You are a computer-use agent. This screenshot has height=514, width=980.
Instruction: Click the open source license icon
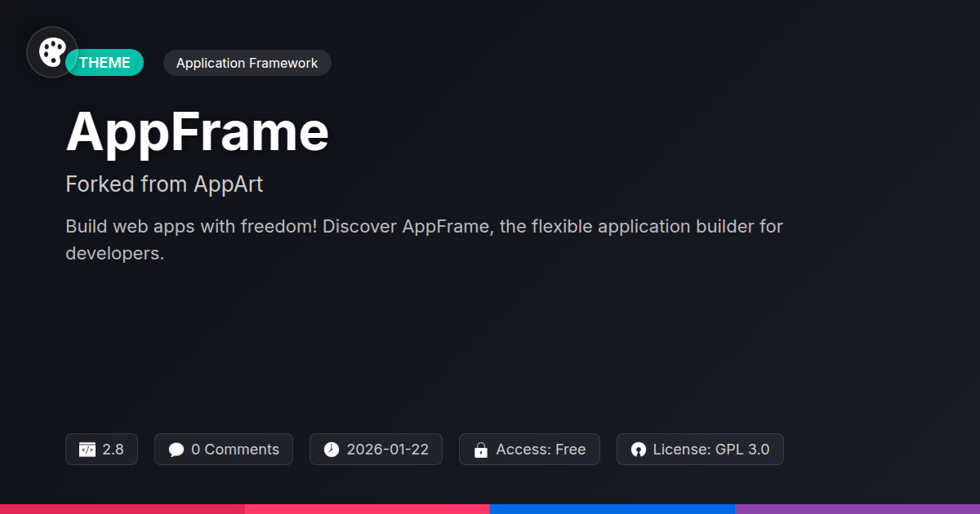639,450
